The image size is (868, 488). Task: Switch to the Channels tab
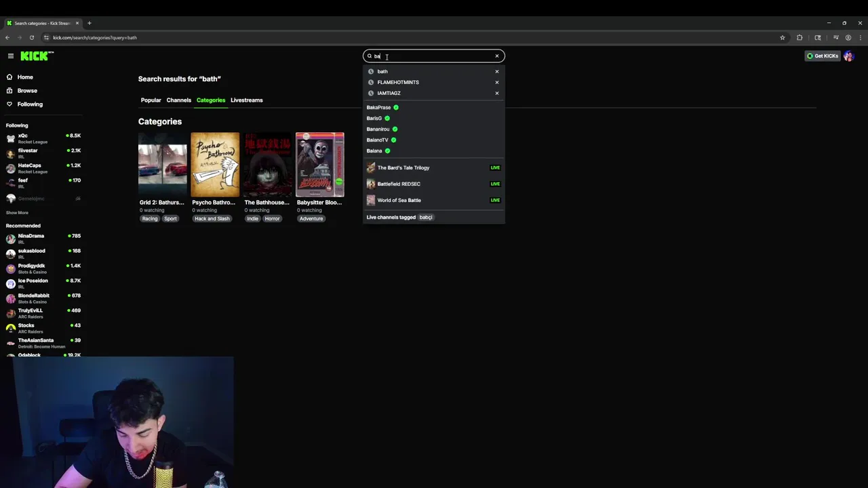(x=179, y=100)
